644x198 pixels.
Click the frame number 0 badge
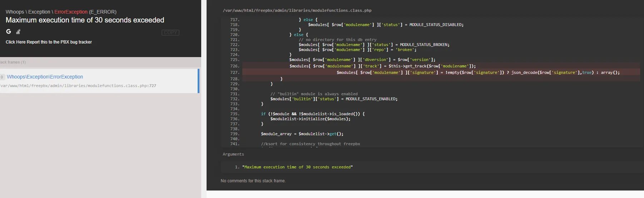(x=2, y=77)
